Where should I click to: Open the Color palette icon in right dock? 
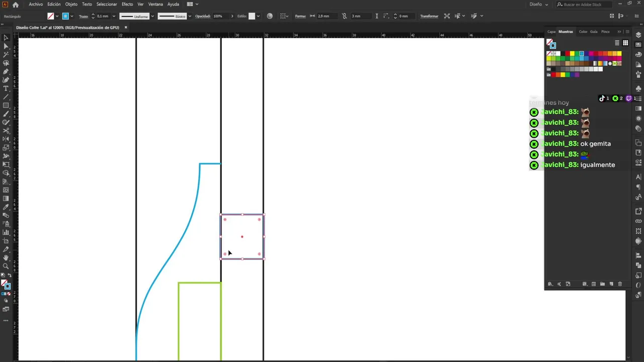click(638, 54)
